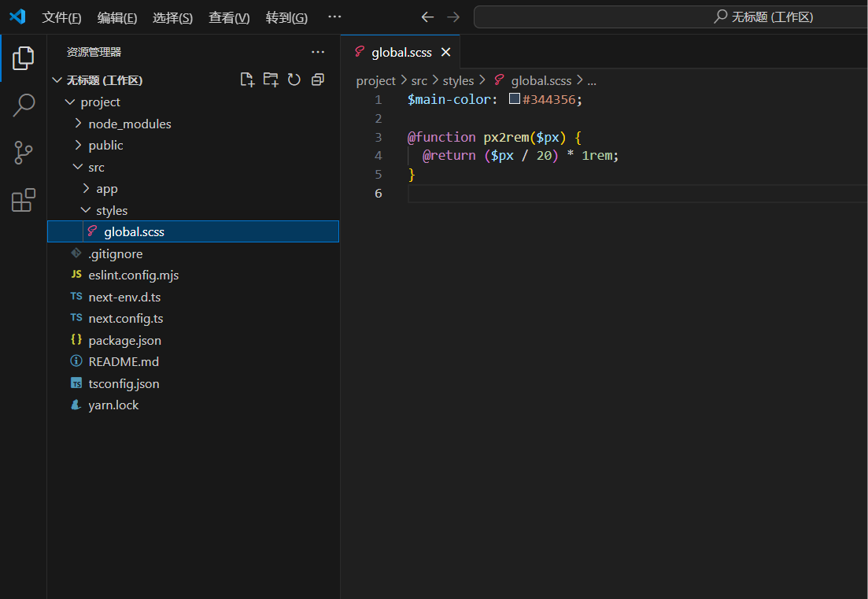This screenshot has height=599, width=868.
Task: Click the README.md info file icon
Action: 76,361
